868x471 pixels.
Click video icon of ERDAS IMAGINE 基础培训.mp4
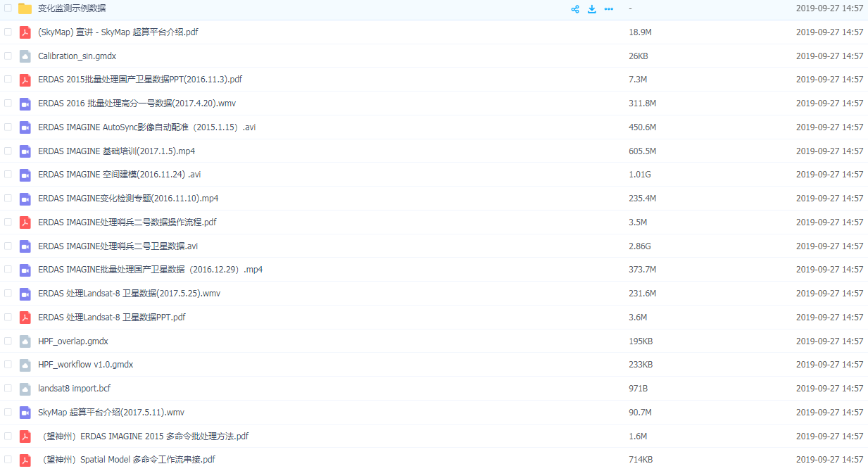pyautogui.click(x=25, y=151)
